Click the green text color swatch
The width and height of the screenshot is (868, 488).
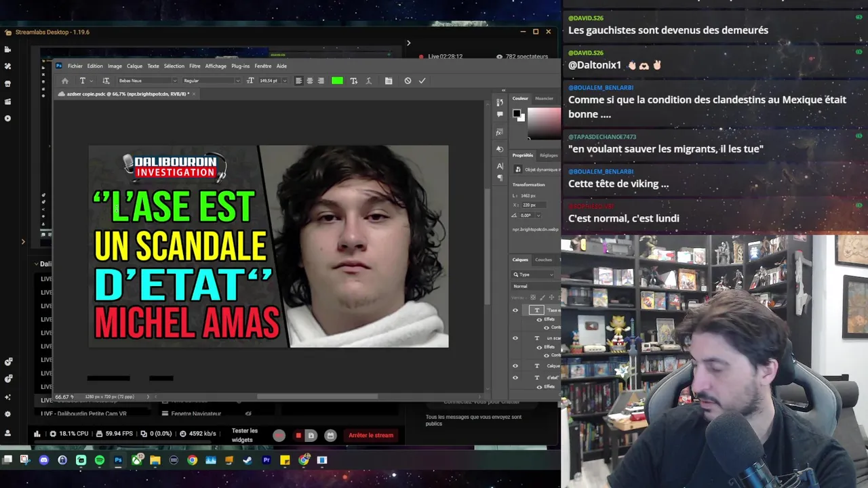(337, 81)
